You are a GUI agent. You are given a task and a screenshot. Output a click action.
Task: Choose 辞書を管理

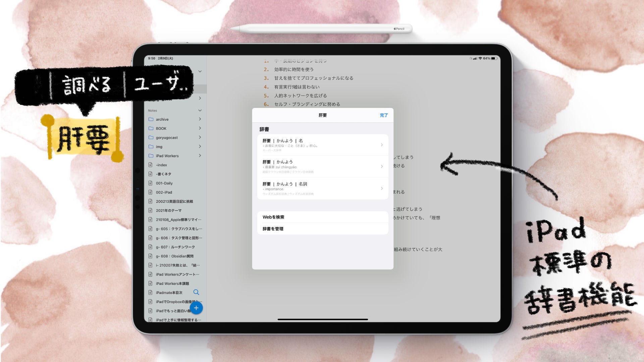click(x=323, y=229)
